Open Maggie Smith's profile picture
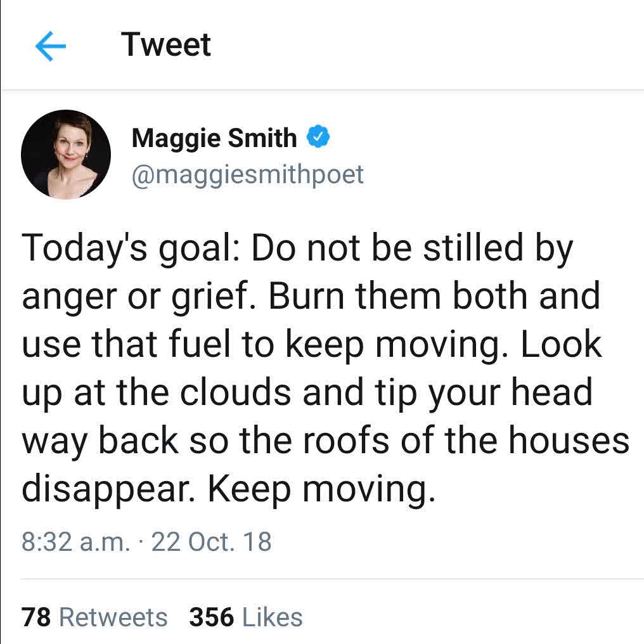Viewport: 644px width, 644px height. [66, 155]
